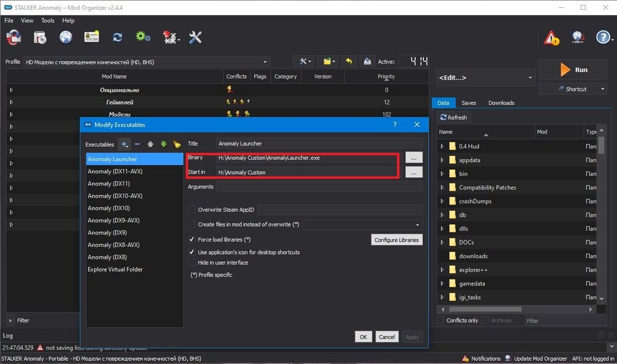Click the Refresh toolbar icon with blue arrows
The width and height of the screenshot is (617, 364).
tap(117, 38)
